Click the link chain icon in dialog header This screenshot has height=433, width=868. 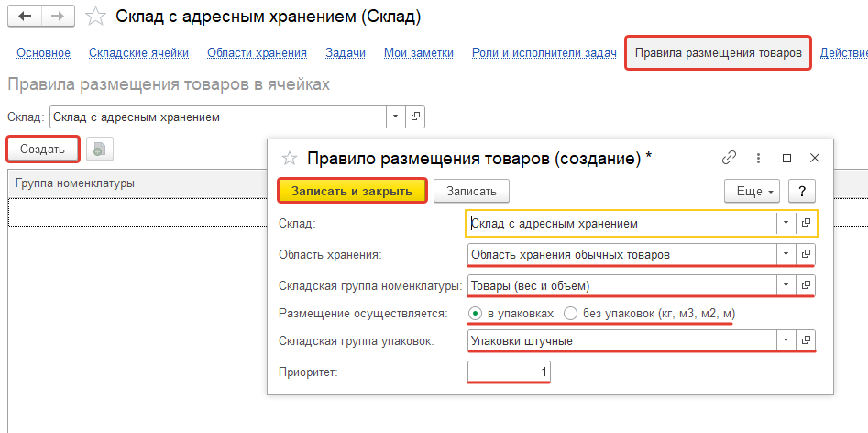click(x=730, y=158)
